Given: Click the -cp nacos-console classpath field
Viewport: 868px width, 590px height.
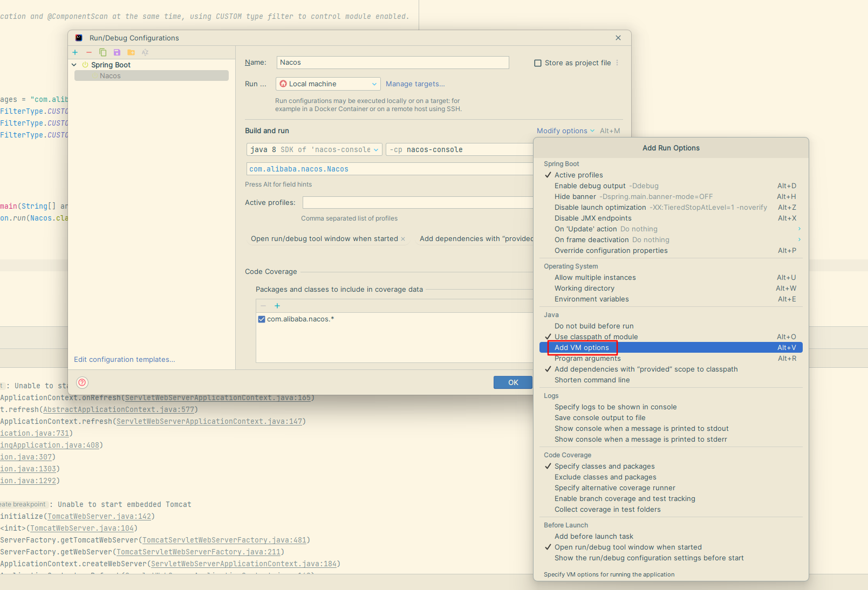Looking at the screenshot, I should pos(460,149).
